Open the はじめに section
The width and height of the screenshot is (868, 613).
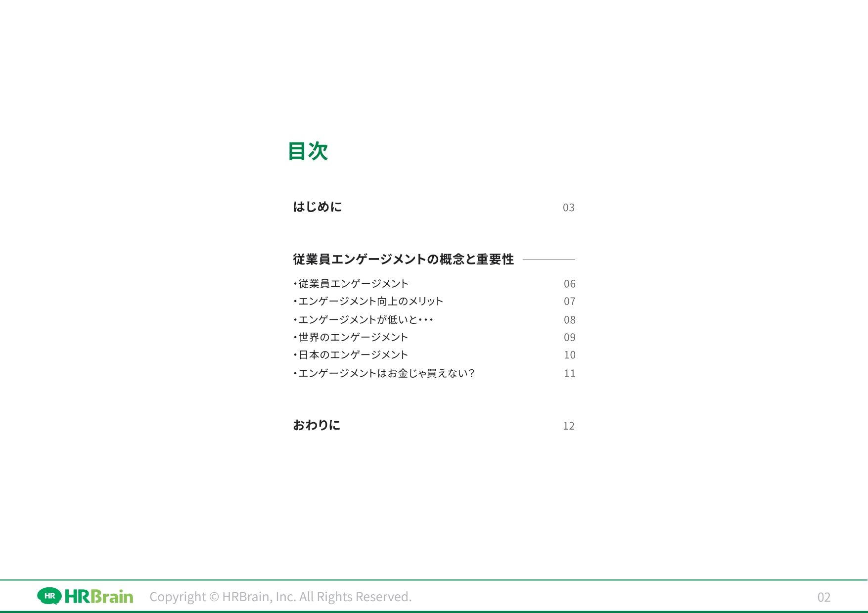pos(317,207)
